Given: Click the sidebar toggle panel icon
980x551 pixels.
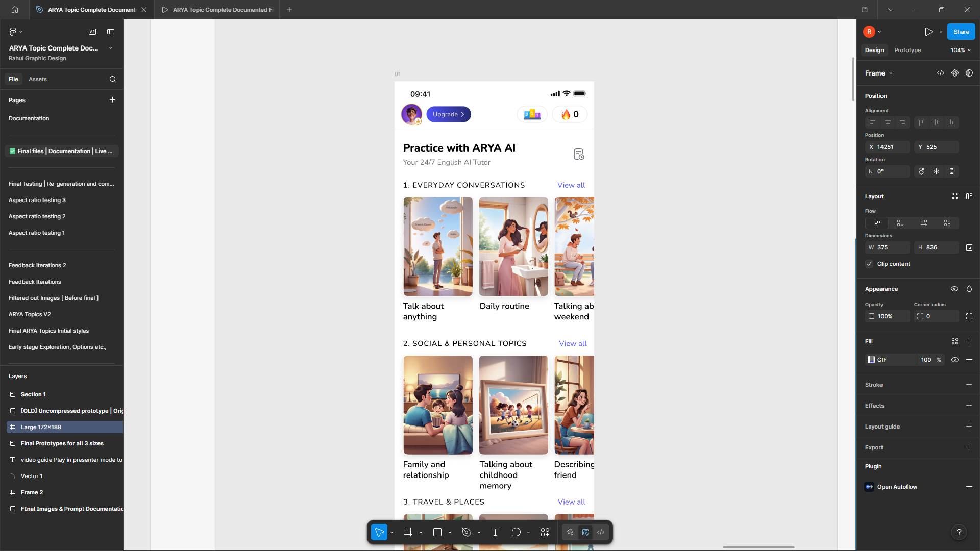Looking at the screenshot, I should (x=111, y=32).
